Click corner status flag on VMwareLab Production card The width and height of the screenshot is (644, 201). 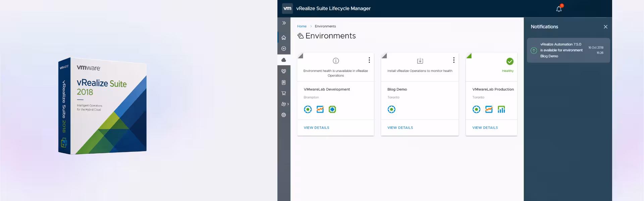(469, 55)
